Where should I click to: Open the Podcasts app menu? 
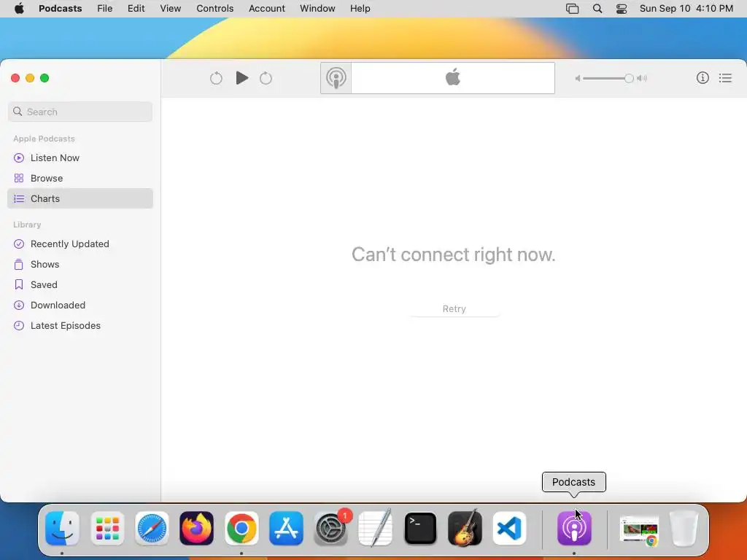60,8
